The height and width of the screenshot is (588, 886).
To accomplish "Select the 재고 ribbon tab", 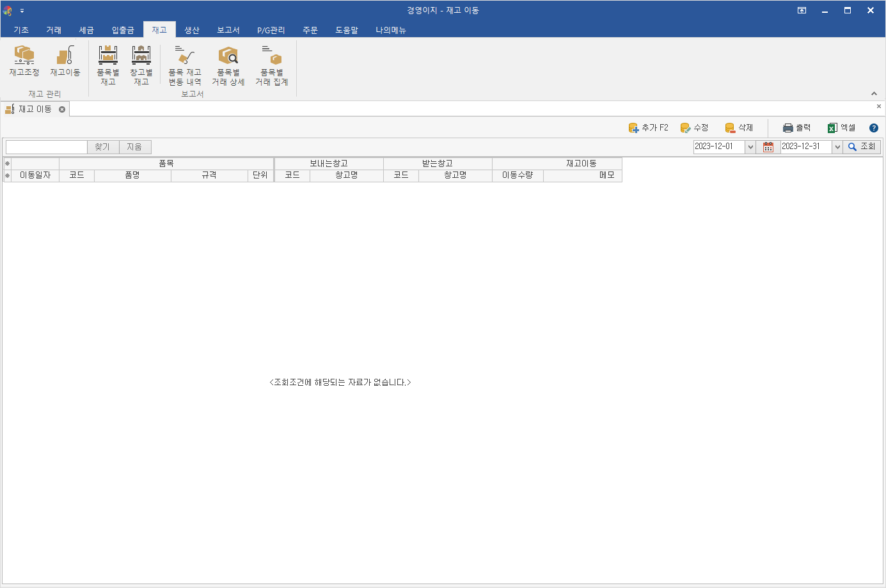I will (159, 30).
